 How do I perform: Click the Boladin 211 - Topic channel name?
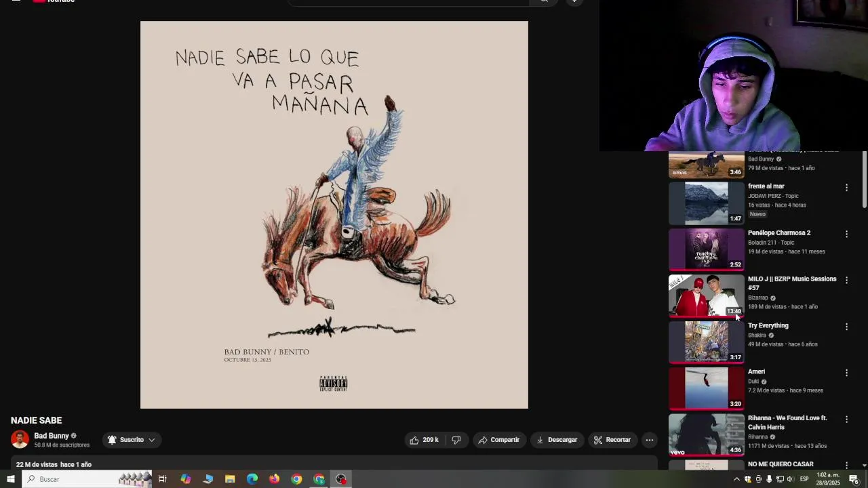click(771, 242)
